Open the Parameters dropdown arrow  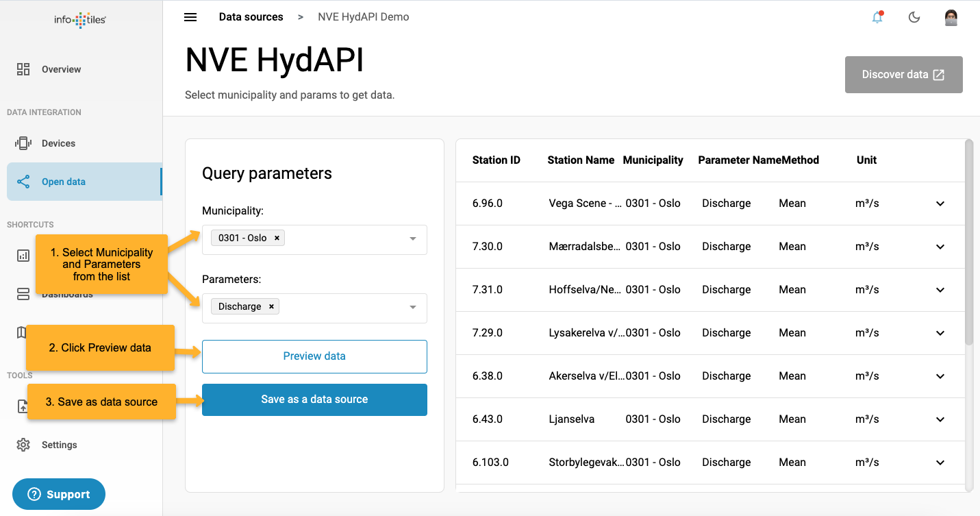pos(413,308)
